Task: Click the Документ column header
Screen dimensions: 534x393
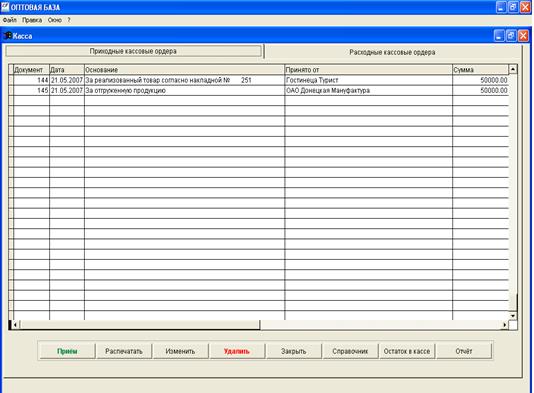Action: click(31, 70)
